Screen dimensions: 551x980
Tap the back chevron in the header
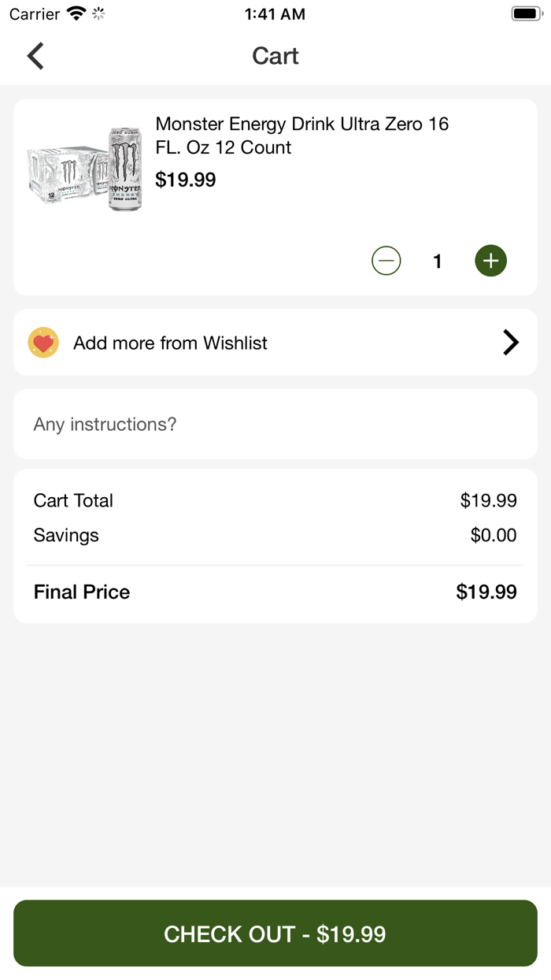(35, 56)
